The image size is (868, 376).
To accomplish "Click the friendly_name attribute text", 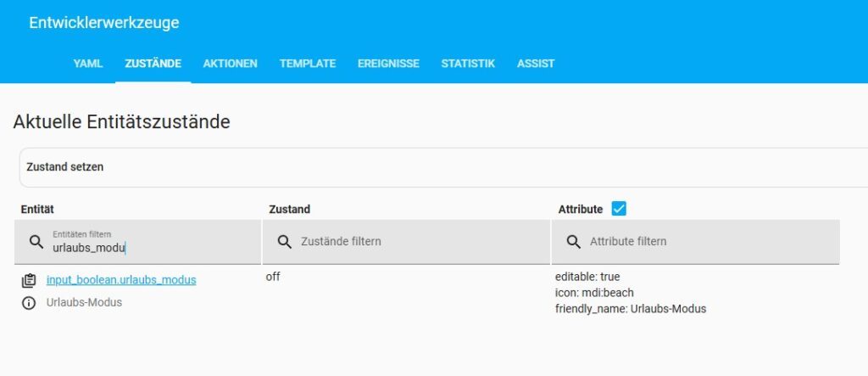I will (x=630, y=309).
